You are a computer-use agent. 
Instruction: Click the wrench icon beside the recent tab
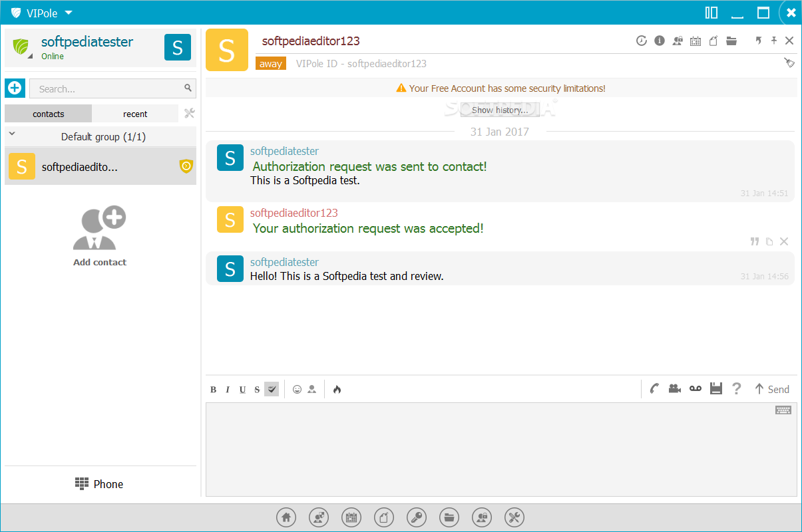click(189, 114)
